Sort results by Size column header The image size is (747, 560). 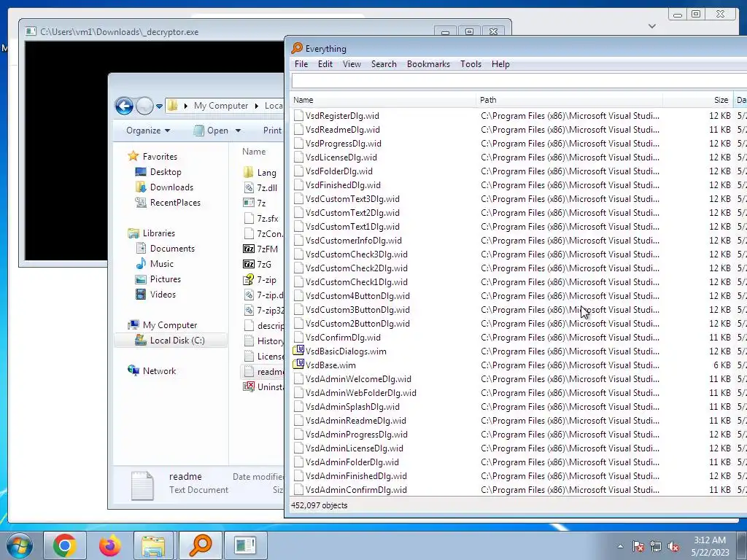[x=698, y=100]
